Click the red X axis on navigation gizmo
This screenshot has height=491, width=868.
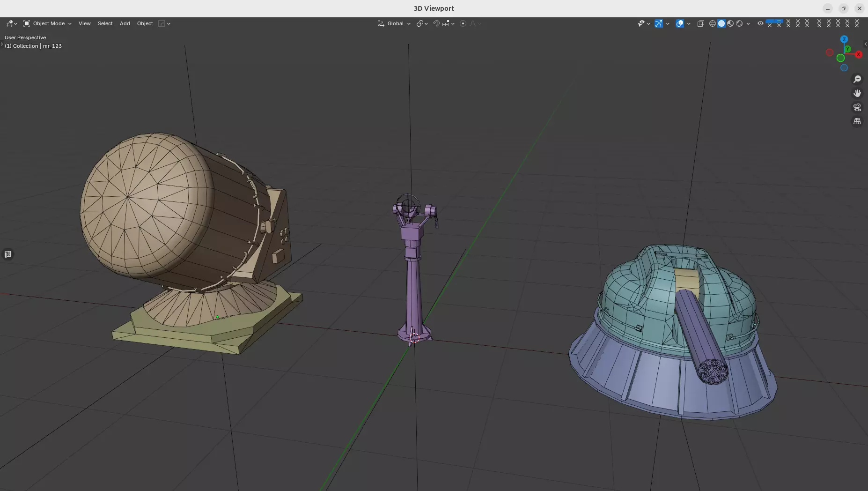click(x=859, y=54)
